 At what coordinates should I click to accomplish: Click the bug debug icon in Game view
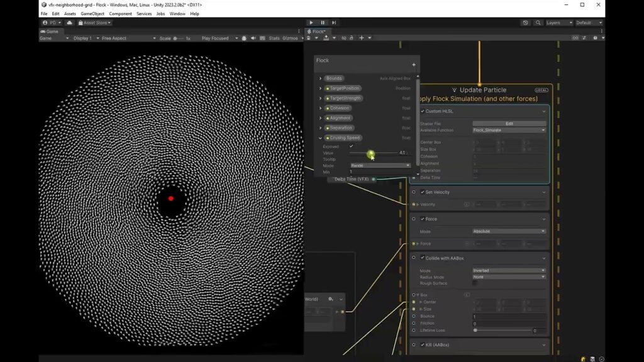244,38
